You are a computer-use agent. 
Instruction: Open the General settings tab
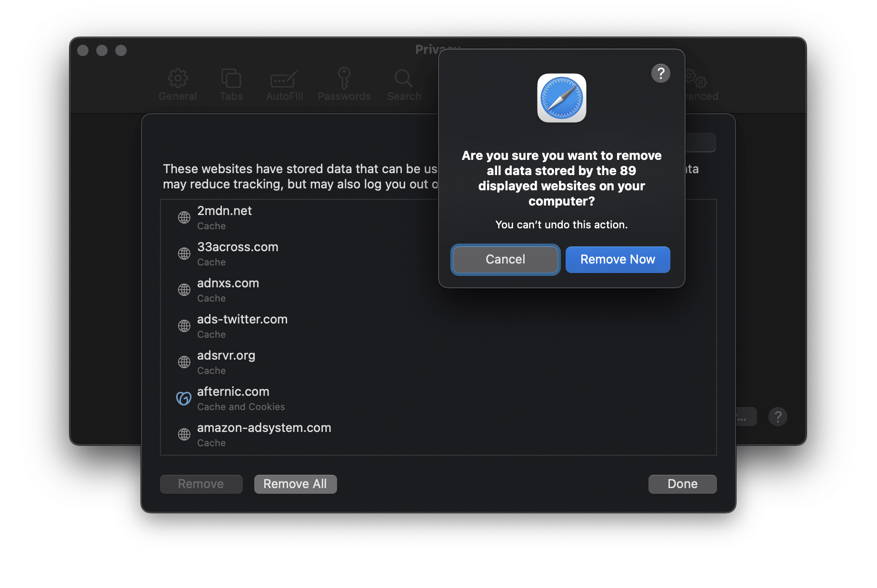point(178,85)
